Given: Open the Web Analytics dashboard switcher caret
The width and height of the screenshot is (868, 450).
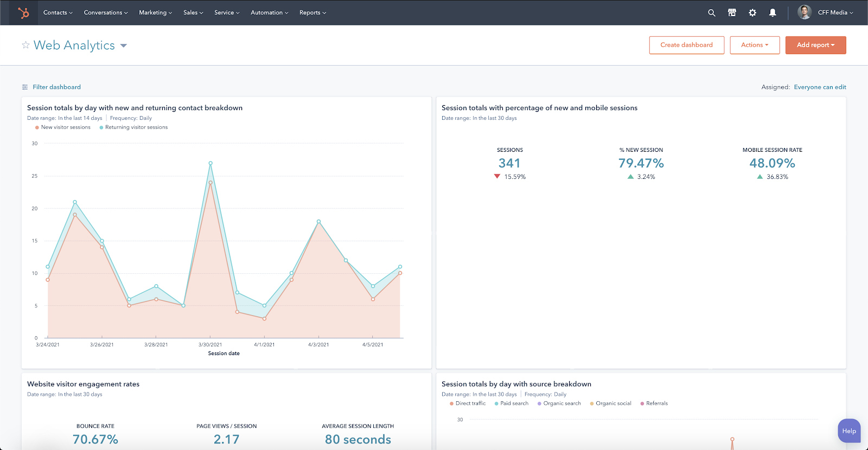Looking at the screenshot, I should tap(124, 46).
